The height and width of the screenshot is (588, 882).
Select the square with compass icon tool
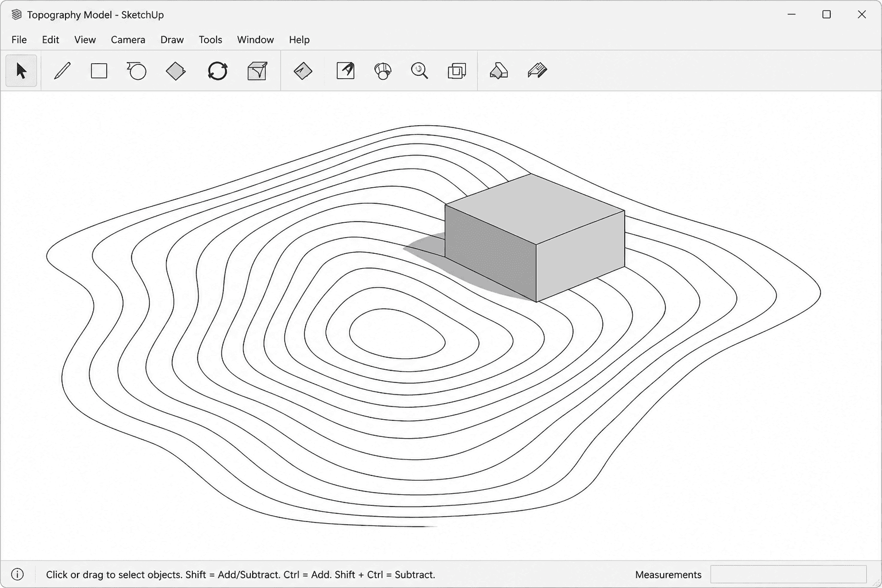coord(345,71)
